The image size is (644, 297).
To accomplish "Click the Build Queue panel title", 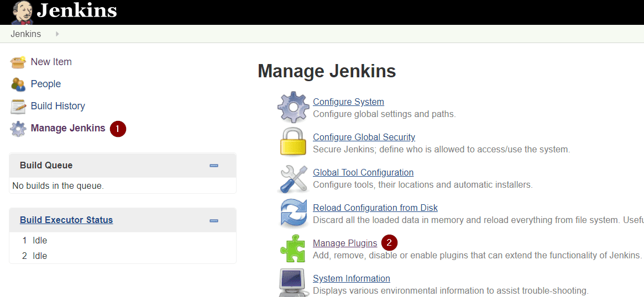I will tap(46, 165).
